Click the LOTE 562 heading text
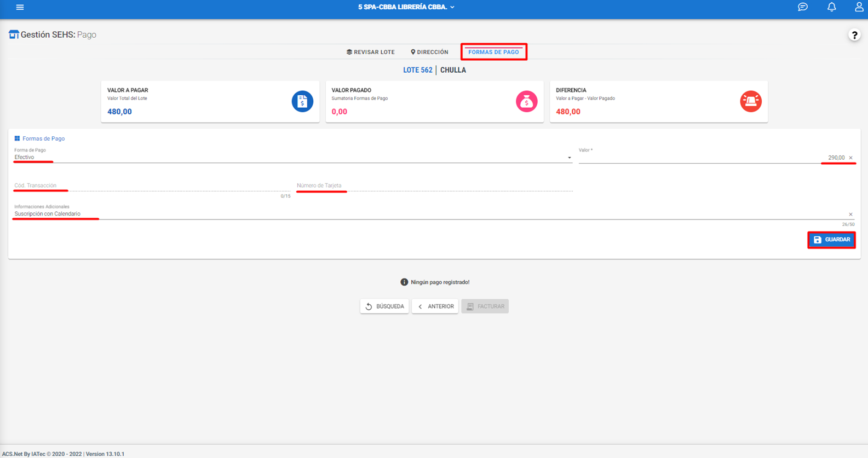The height and width of the screenshot is (458, 868). point(418,70)
